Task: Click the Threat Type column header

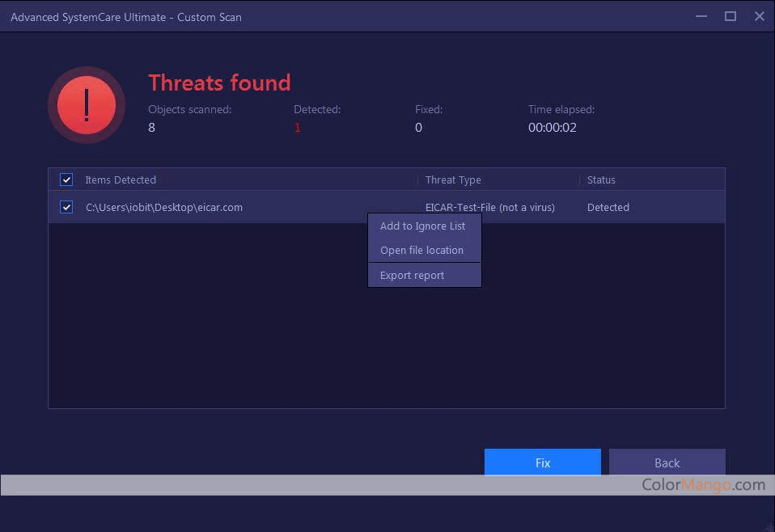Action: coord(453,179)
